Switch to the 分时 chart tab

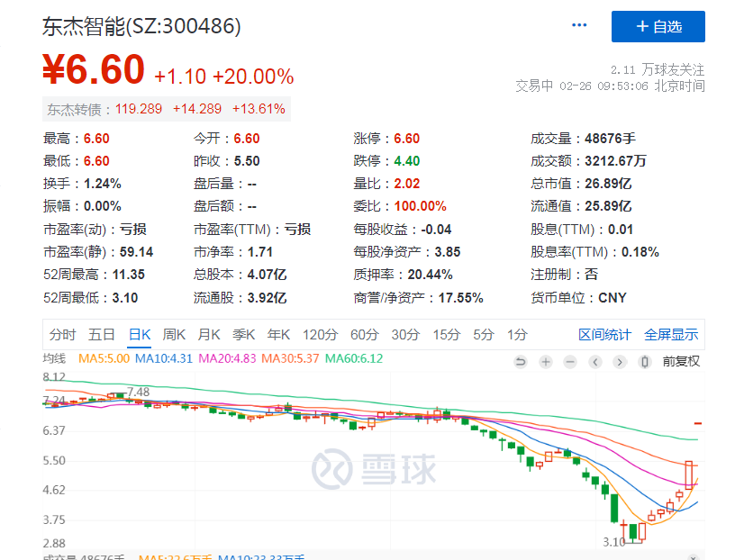62,335
